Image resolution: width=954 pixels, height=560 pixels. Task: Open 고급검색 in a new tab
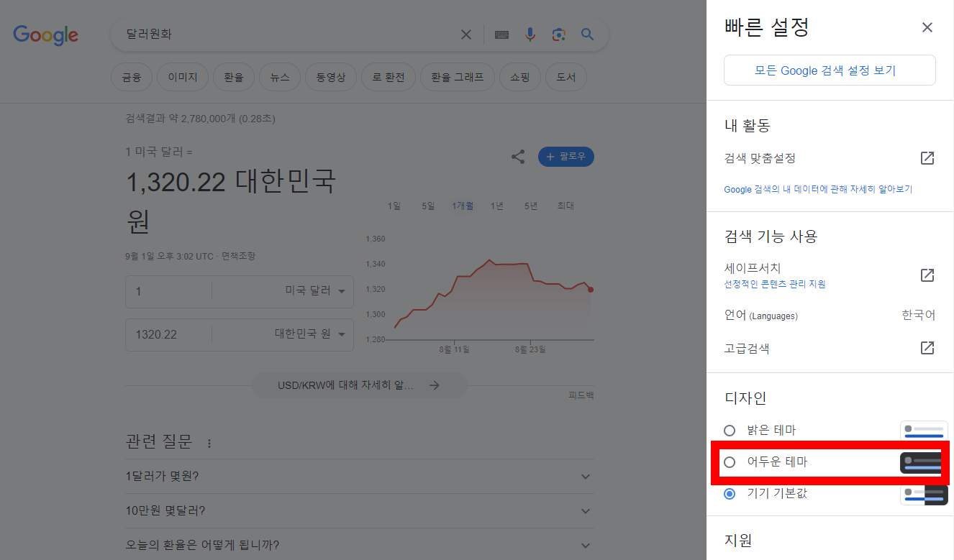pos(928,348)
